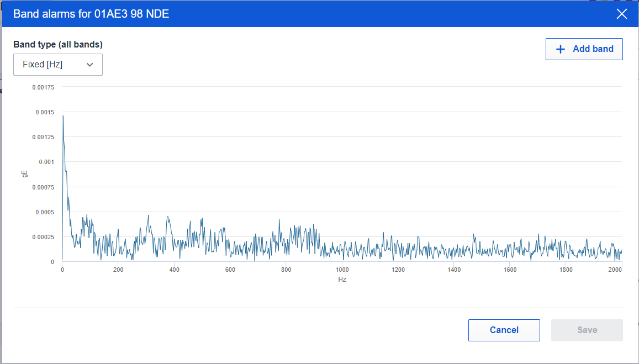
Task: Click the spectrum peak near 300 Hz
Action: click(x=149, y=215)
